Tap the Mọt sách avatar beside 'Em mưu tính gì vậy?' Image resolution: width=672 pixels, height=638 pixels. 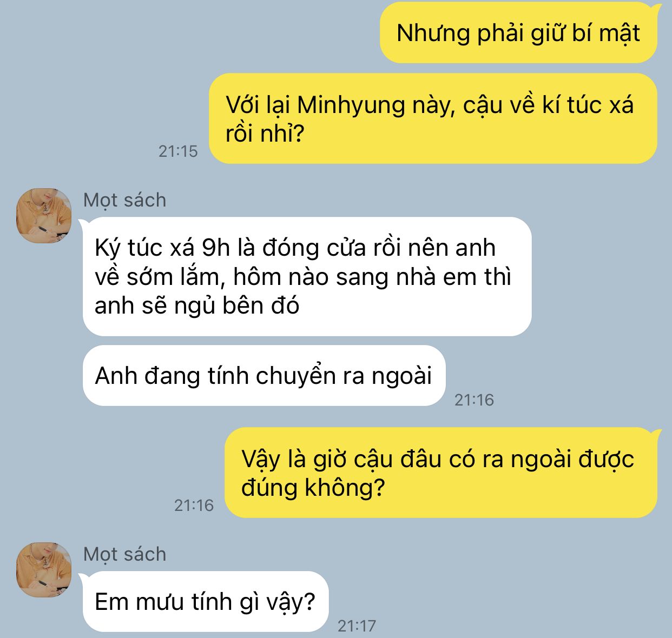[44, 570]
